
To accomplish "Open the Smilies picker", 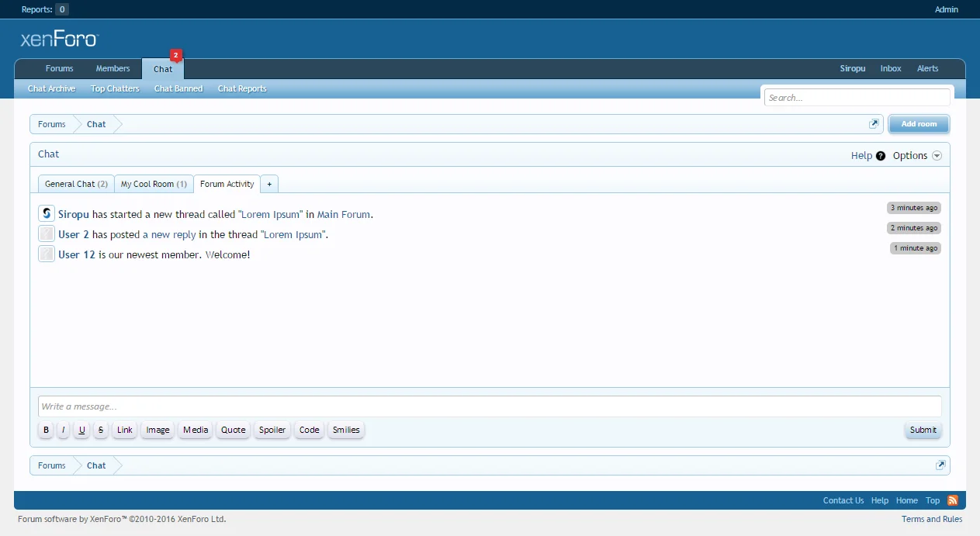I will [x=346, y=430].
